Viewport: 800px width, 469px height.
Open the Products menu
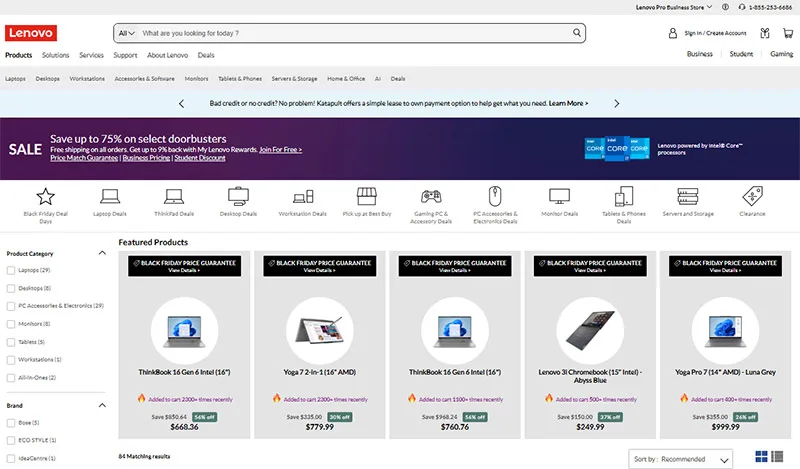coord(18,55)
